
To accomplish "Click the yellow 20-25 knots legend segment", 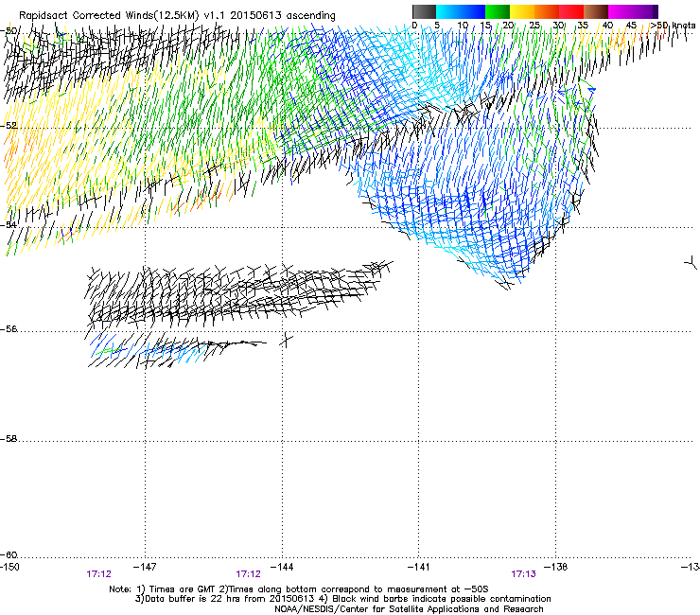I will [x=522, y=11].
